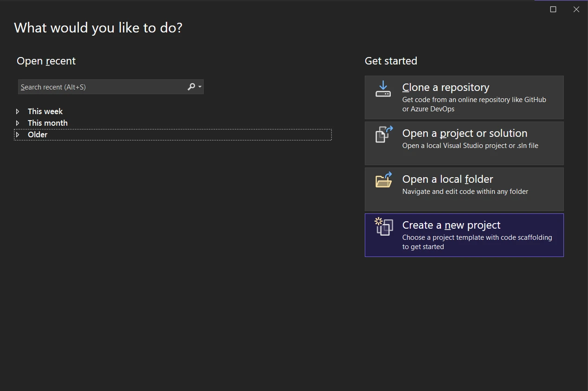Click the Clone a repository download icon
The image size is (588, 391).
[383, 89]
